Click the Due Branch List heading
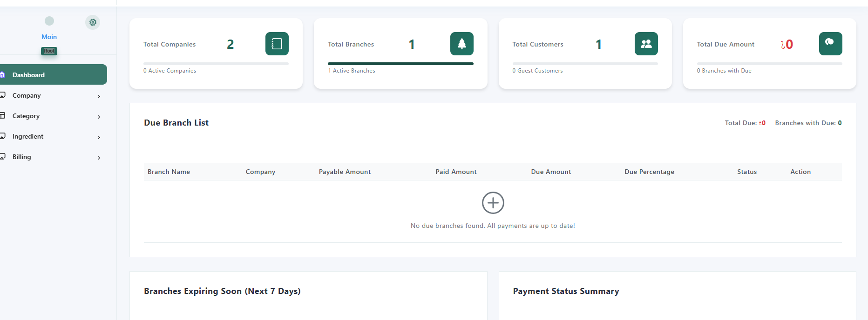Screen dimensions: 868x320 176,123
